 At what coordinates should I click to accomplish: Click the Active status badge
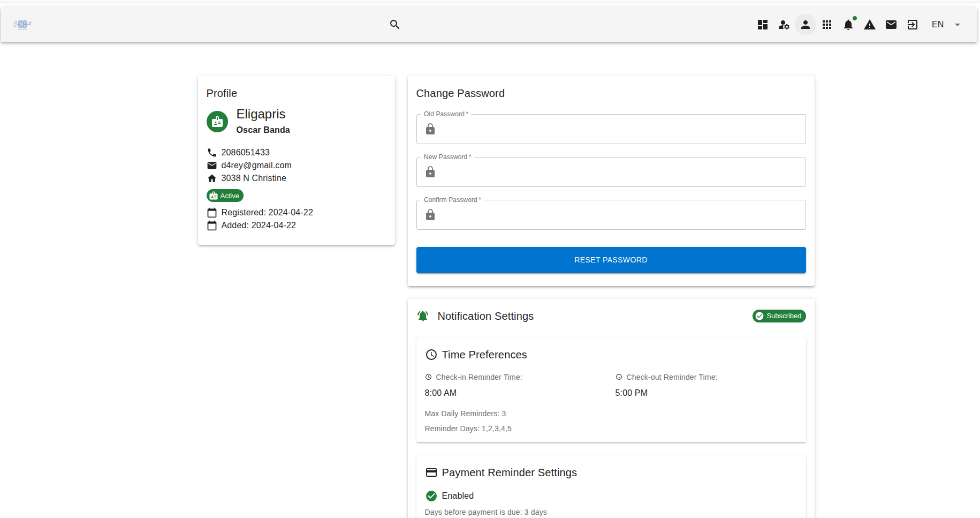(x=225, y=196)
